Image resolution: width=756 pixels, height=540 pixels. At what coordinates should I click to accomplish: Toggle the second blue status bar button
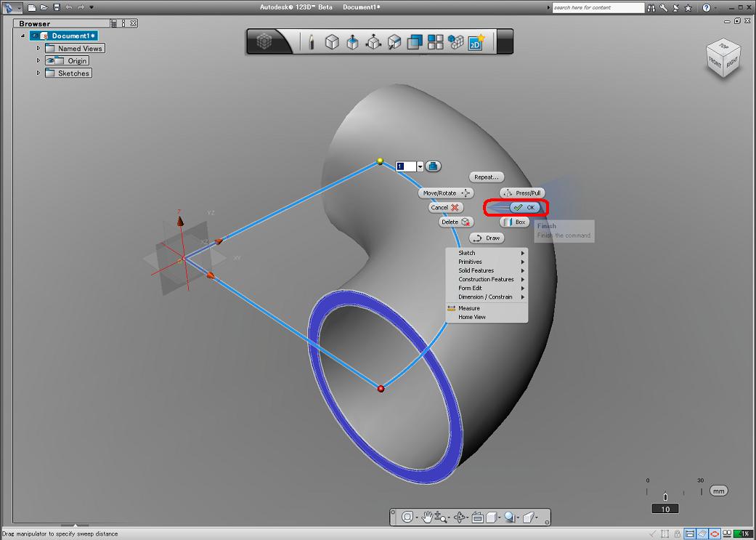(702, 533)
